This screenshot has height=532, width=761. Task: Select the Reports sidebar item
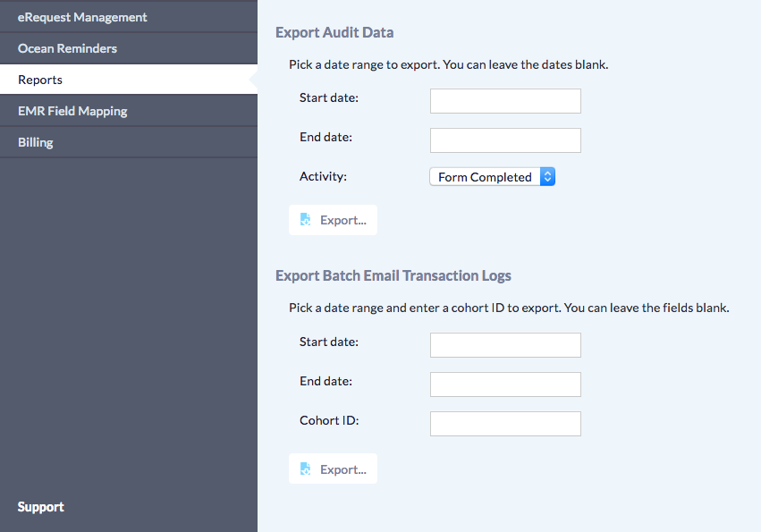click(x=40, y=80)
